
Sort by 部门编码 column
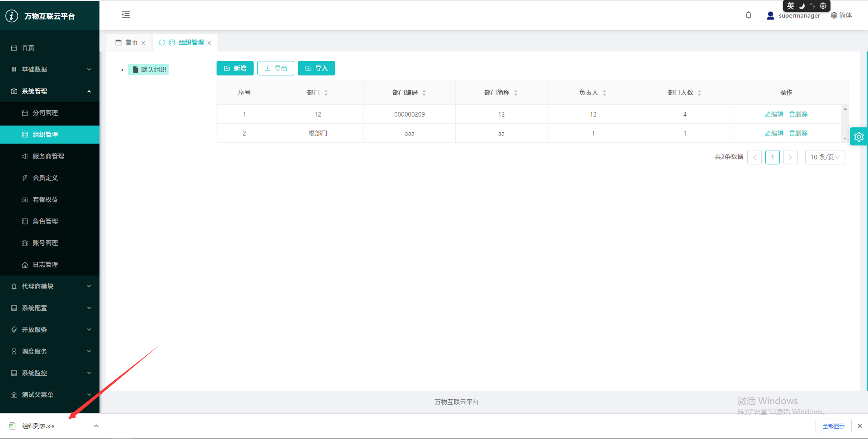click(x=424, y=93)
